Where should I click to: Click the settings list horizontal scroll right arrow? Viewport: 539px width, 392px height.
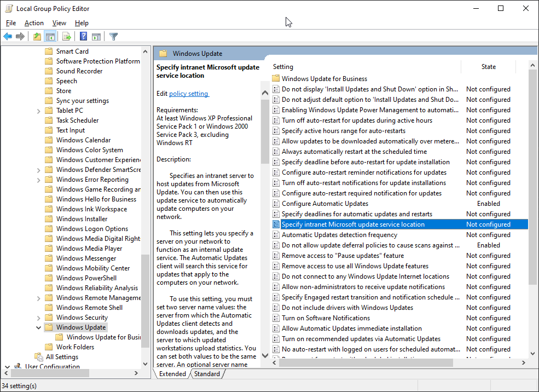(524, 363)
